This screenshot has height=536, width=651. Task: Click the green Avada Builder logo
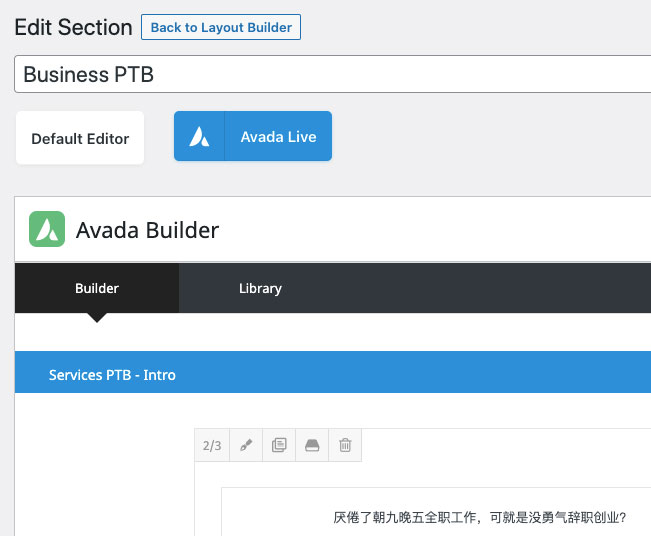(47, 229)
